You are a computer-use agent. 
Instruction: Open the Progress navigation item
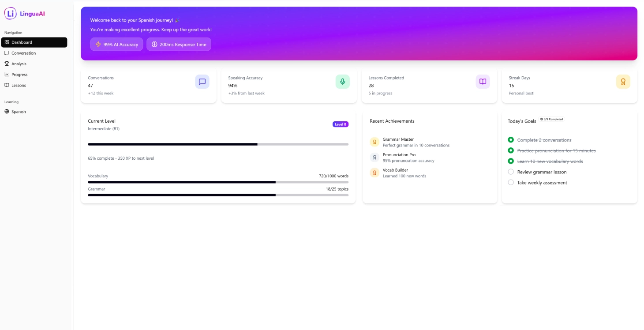[x=19, y=74]
